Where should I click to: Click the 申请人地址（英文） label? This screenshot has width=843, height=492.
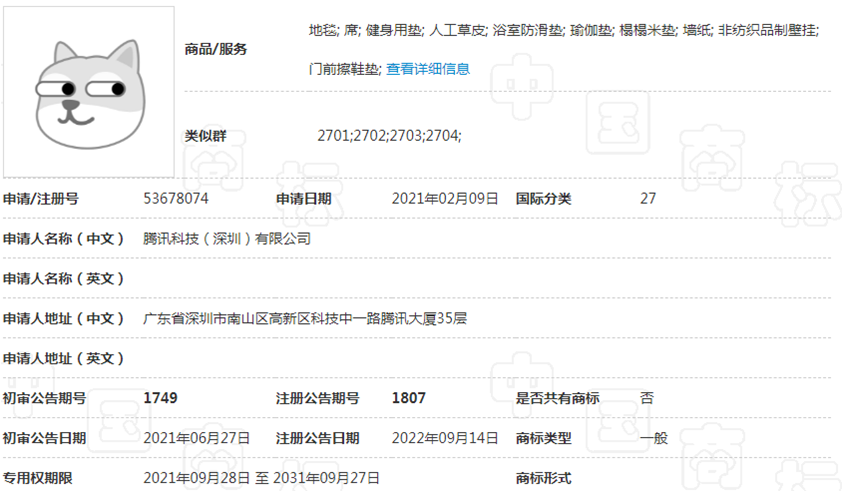point(64,358)
